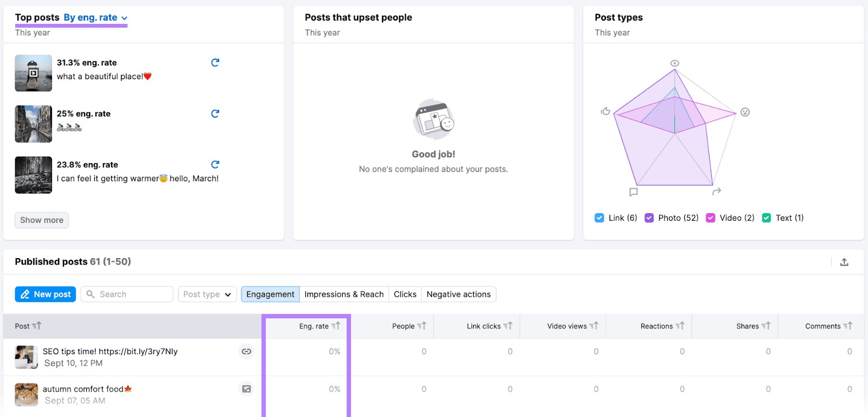Toggle the Photo (52) checkbox
868x417 pixels.
[649, 218]
